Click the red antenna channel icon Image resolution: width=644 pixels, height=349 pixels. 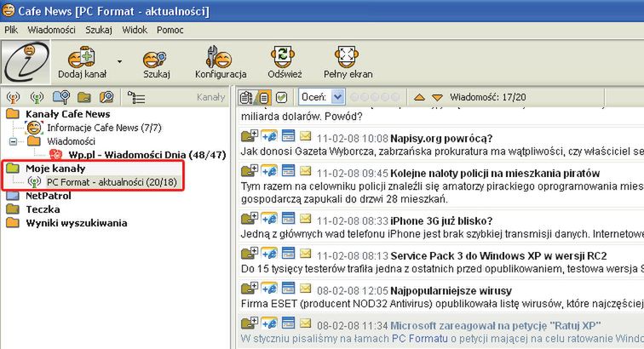coord(13,97)
